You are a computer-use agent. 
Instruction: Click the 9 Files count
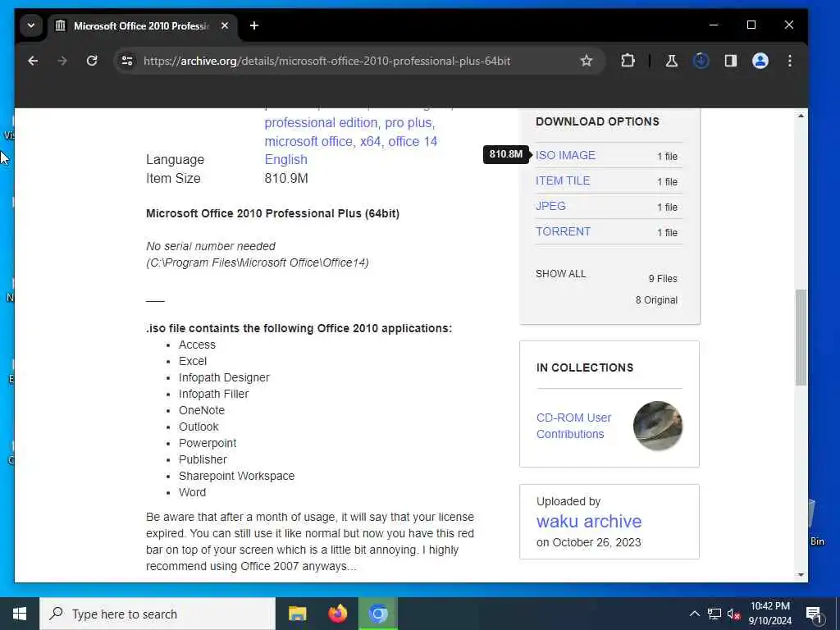pyautogui.click(x=663, y=279)
